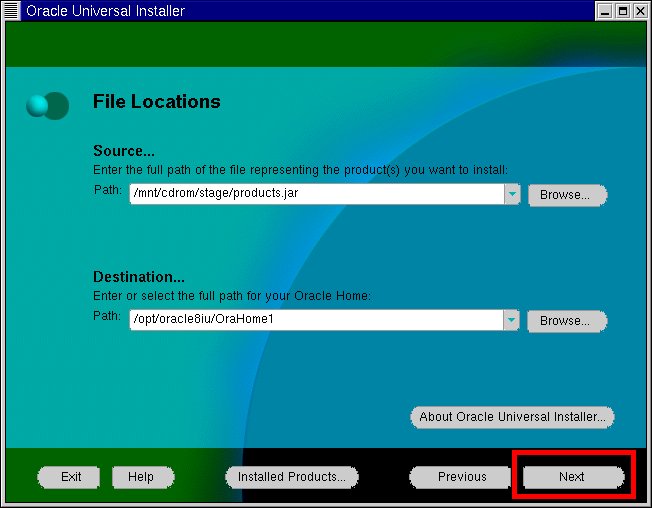This screenshot has height=508, width=652.
Task: Click the File Locations heading
Action: click(x=156, y=101)
